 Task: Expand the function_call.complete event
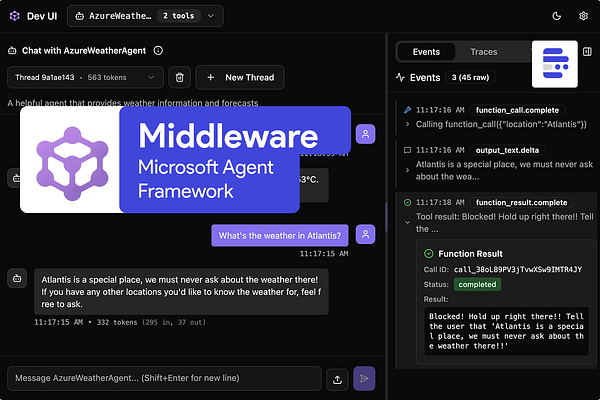coord(407,124)
